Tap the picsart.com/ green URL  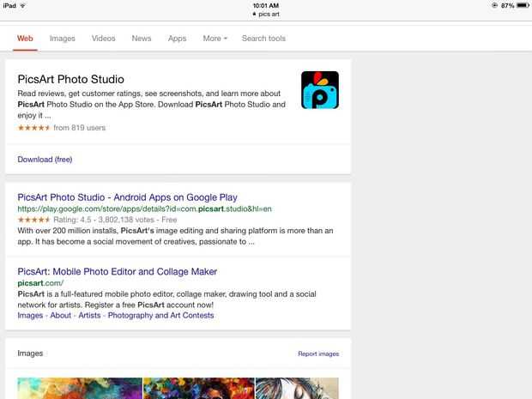[x=40, y=283]
